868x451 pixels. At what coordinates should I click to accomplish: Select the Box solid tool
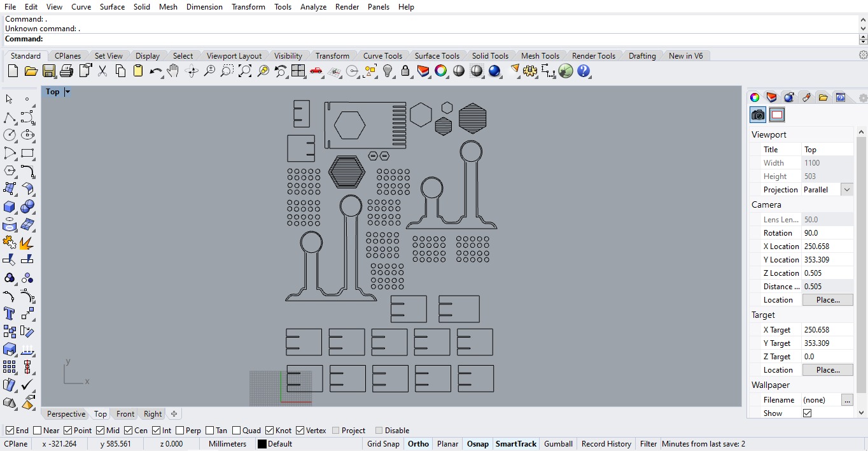(x=10, y=207)
